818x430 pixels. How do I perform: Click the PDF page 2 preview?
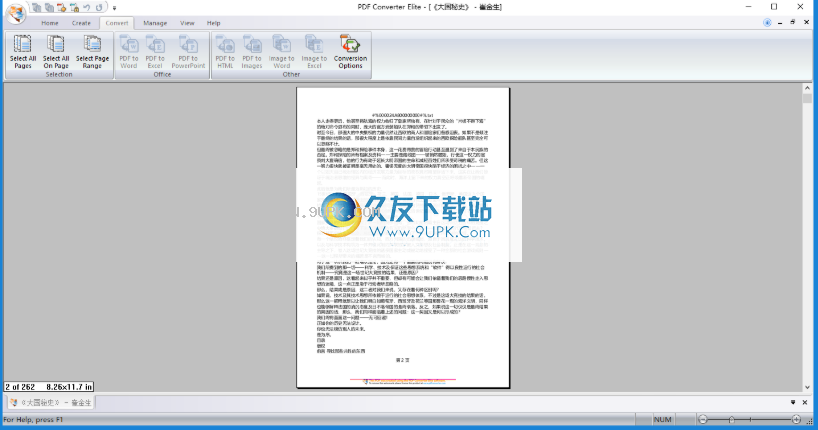coord(403,238)
